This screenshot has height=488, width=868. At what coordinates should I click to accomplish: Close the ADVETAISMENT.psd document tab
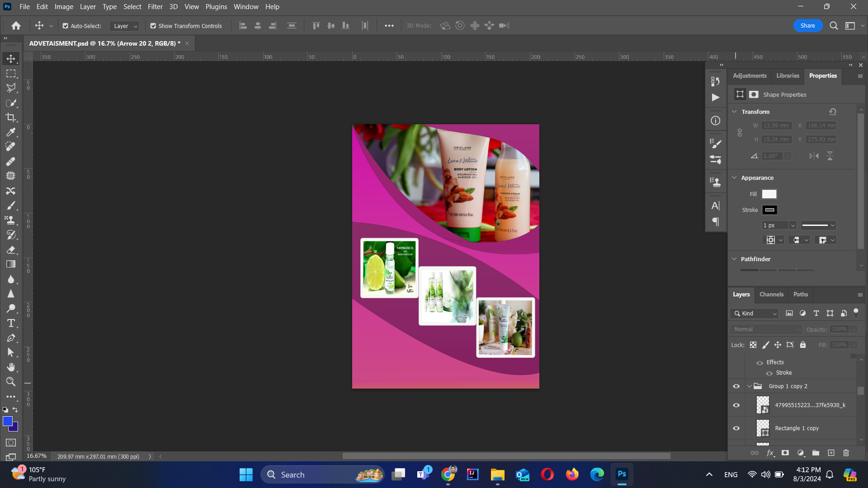[x=187, y=43]
